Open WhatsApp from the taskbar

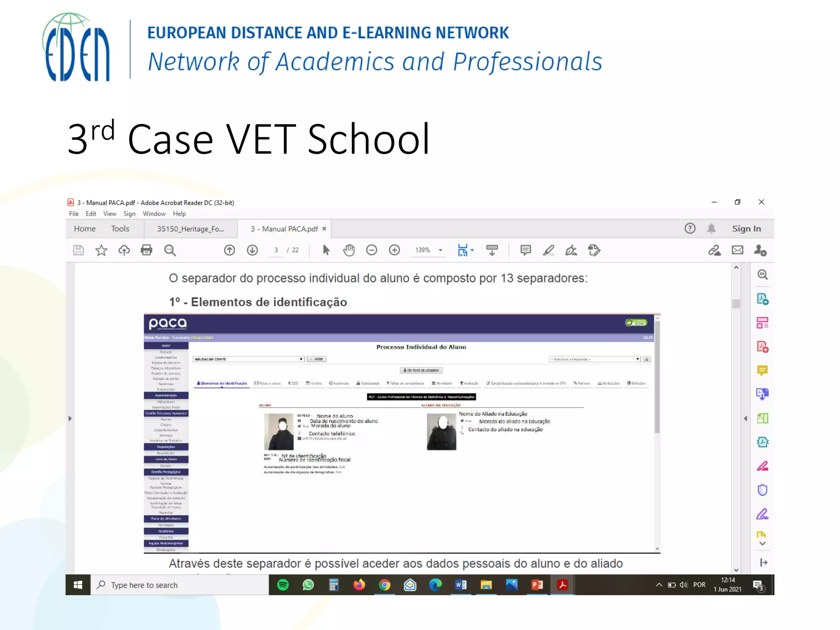click(308, 585)
